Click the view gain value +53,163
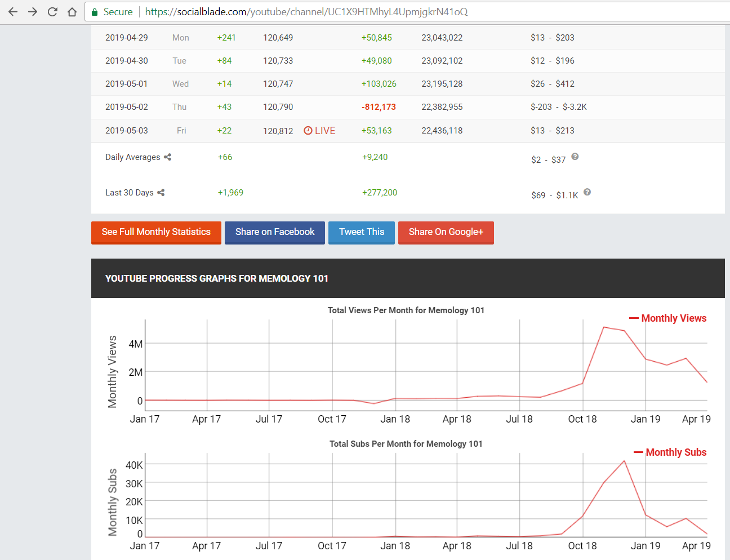The width and height of the screenshot is (730, 560). [377, 131]
